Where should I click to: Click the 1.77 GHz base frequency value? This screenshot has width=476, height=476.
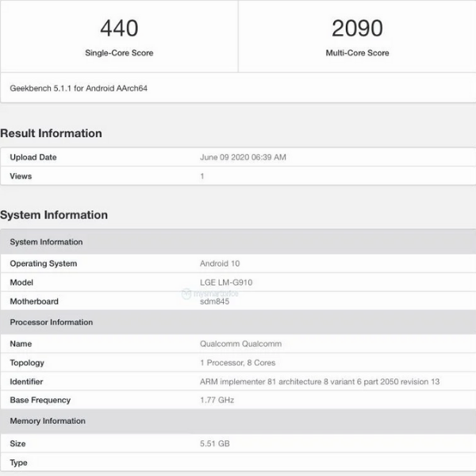pyautogui.click(x=218, y=401)
